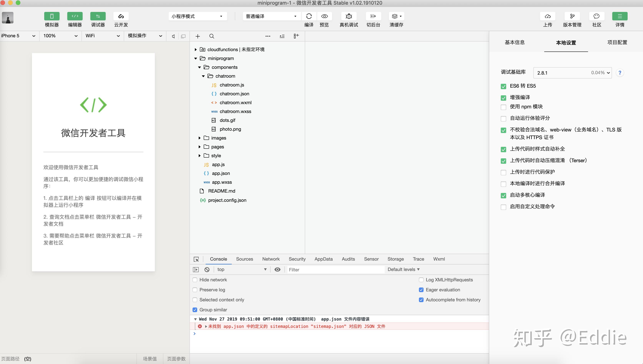Screen dimensions: 643x364
Task: Open the clear cache (清缓存) menu
Action: pos(396,16)
